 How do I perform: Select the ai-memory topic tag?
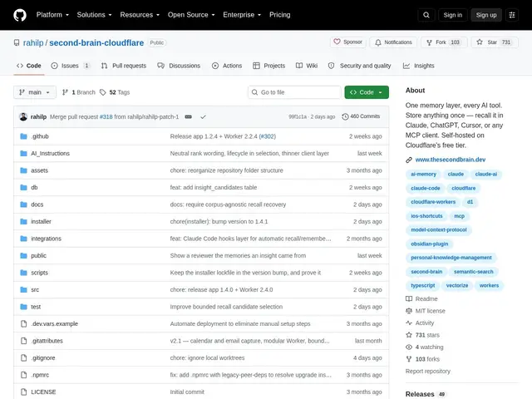coord(423,174)
